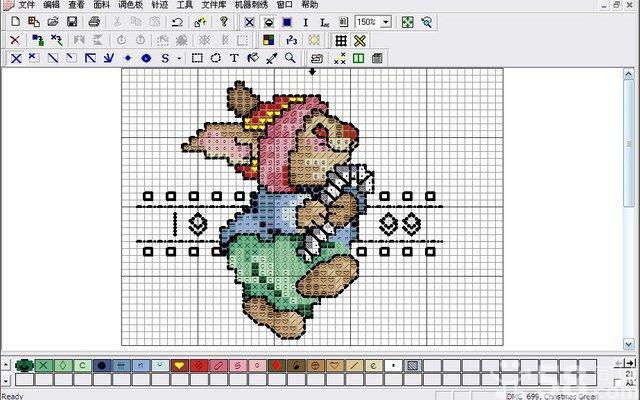640x400 pixels.
Task: Open the 调色板 menu
Action: point(131,5)
